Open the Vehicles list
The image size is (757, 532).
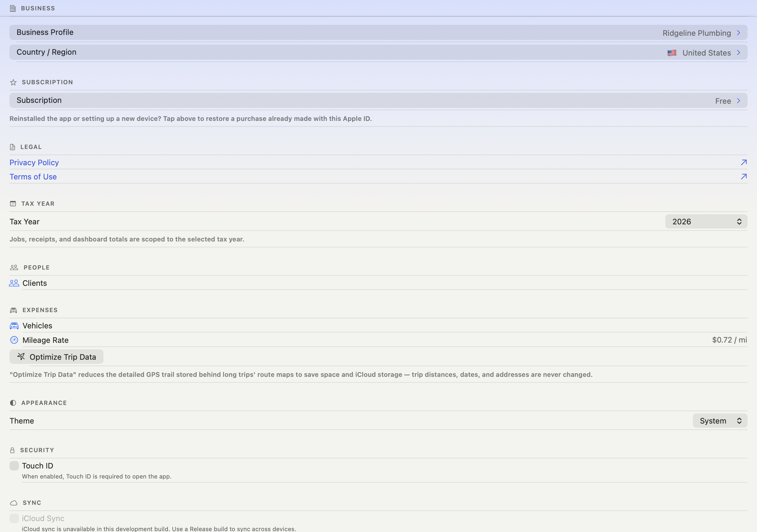click(378, 326)
